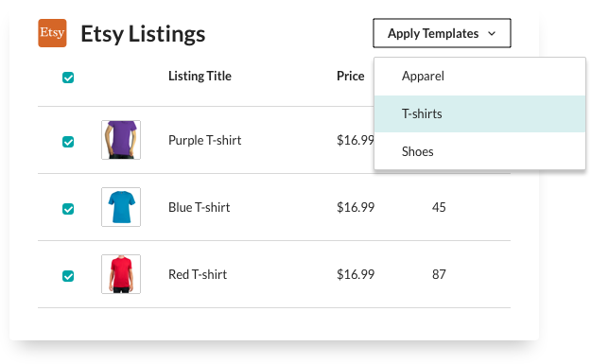Click the Red T-shirt $16.99 price

click(356, 274)
